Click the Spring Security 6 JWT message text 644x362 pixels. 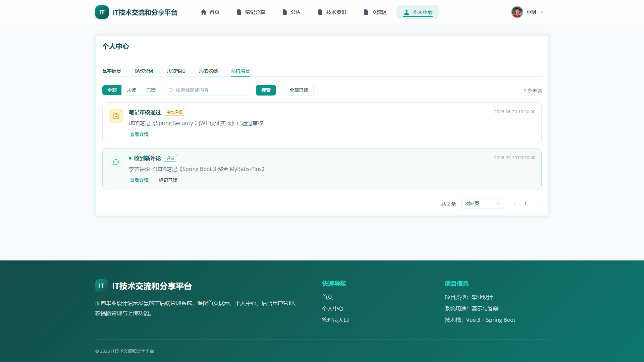click(x=196, y=123)
